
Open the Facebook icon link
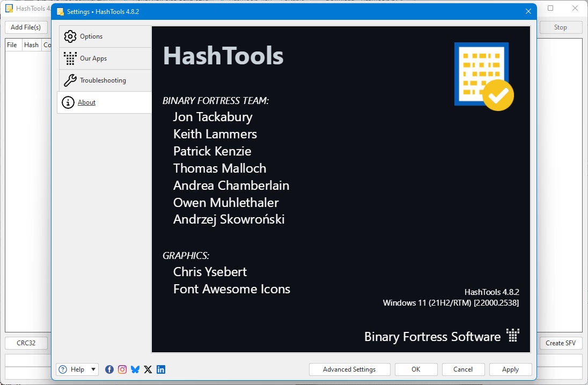[109, 369]
